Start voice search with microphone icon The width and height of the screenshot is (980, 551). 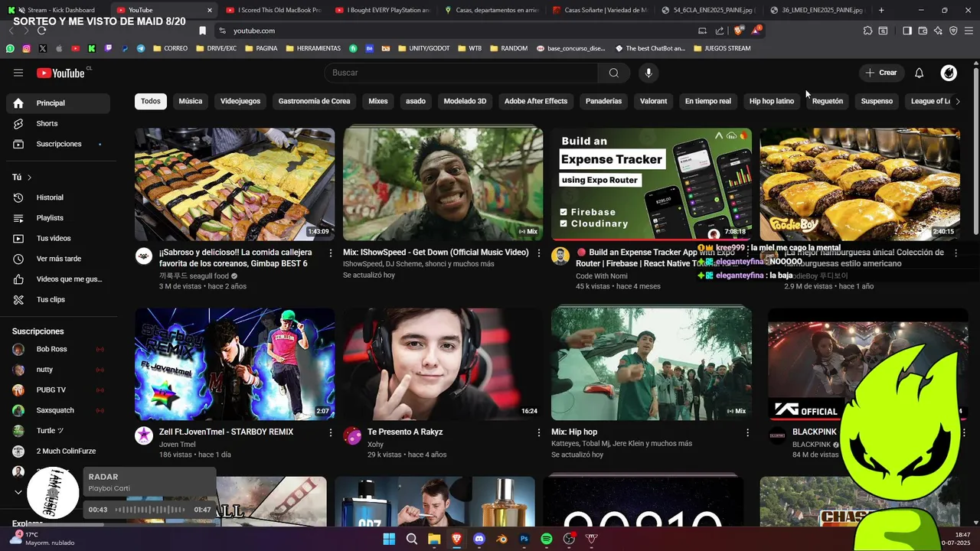pyautogui.click(x=648, y=73)
